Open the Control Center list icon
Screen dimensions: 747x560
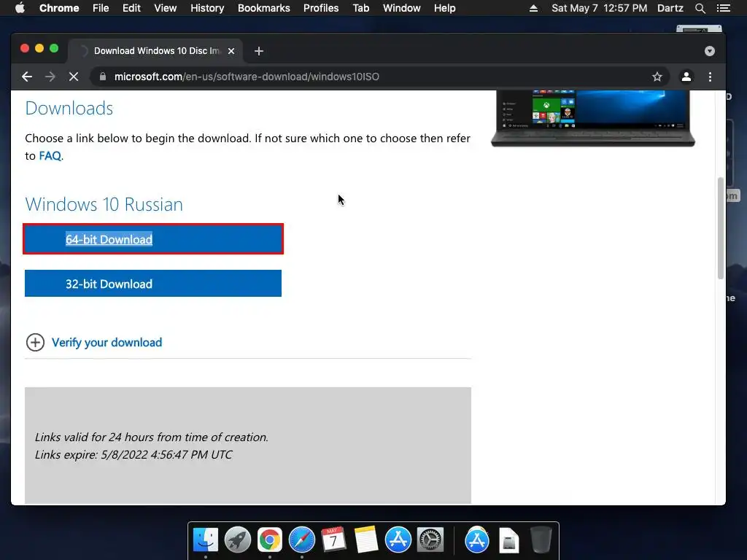coord(723,8)
